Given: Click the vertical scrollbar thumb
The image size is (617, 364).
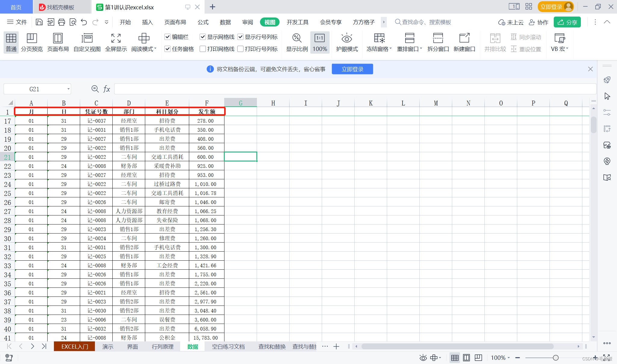Looking at the screenshot, I should pos(594,124).
